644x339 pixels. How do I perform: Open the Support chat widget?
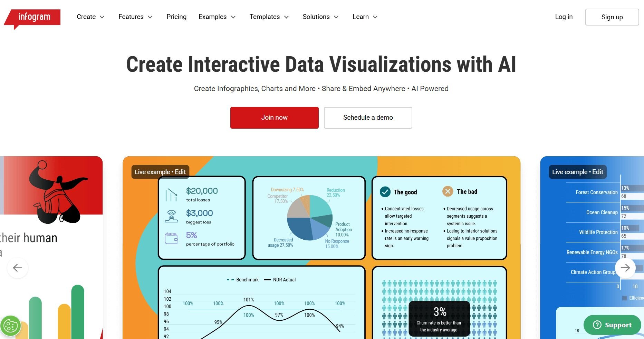coord(612,325)
